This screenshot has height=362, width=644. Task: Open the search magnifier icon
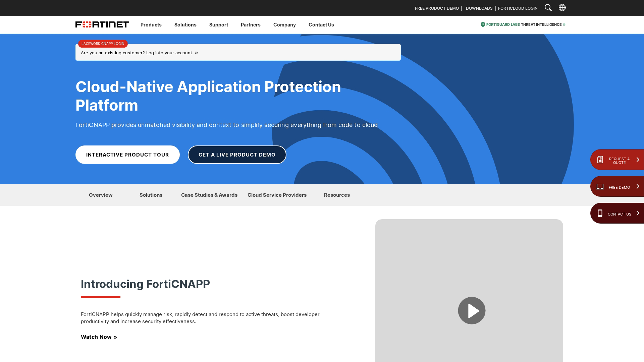pyautogui.click(x=548, y=8)
